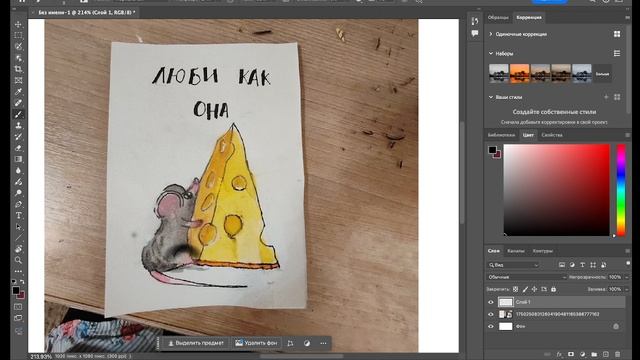The height and width of the screenshot is (360, 640).
Task: Open blend mode Обычные dropdown
Action: click(527, 277)
